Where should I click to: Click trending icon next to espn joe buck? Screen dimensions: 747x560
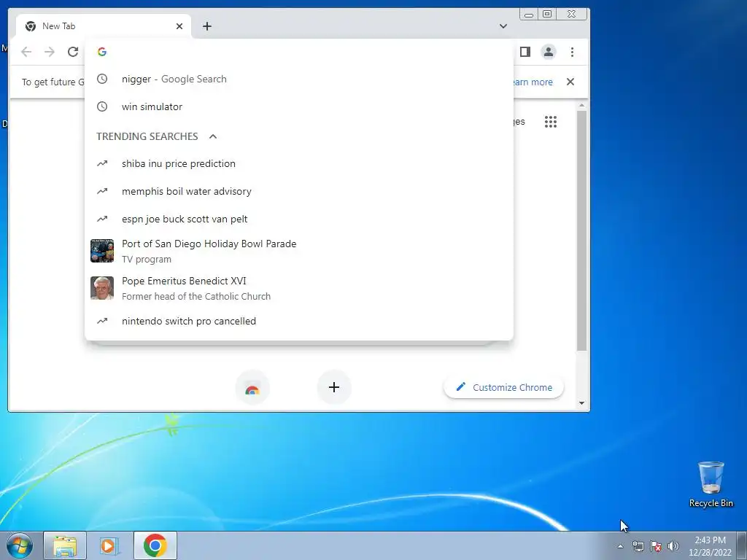pos(102,219)
